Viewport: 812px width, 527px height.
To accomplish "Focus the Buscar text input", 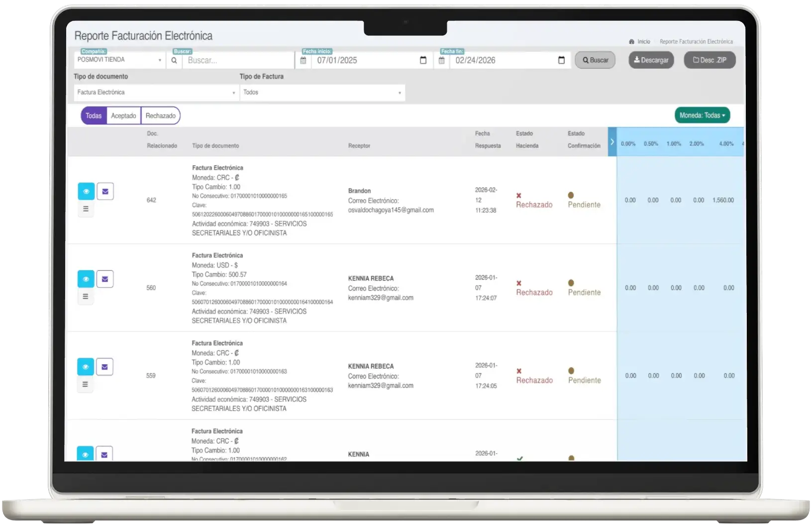I will pyautogui.click(x=238, y=60).
